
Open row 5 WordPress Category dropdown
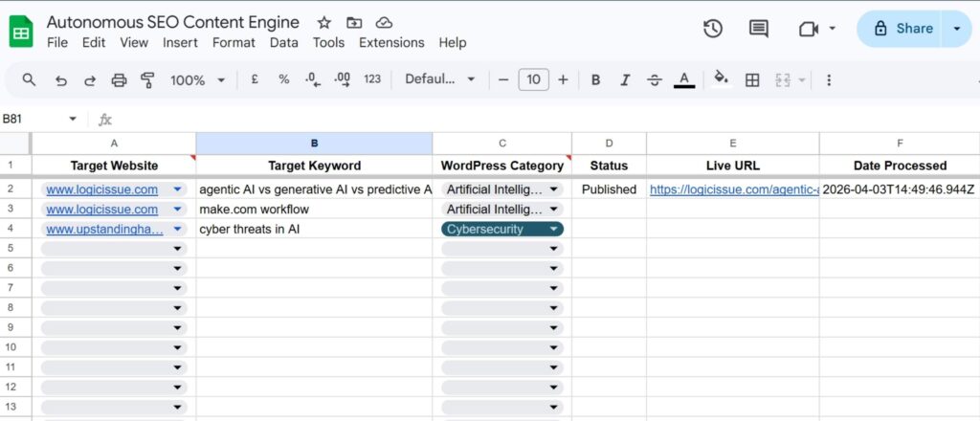pyautogui.click(x=553, y=249)
